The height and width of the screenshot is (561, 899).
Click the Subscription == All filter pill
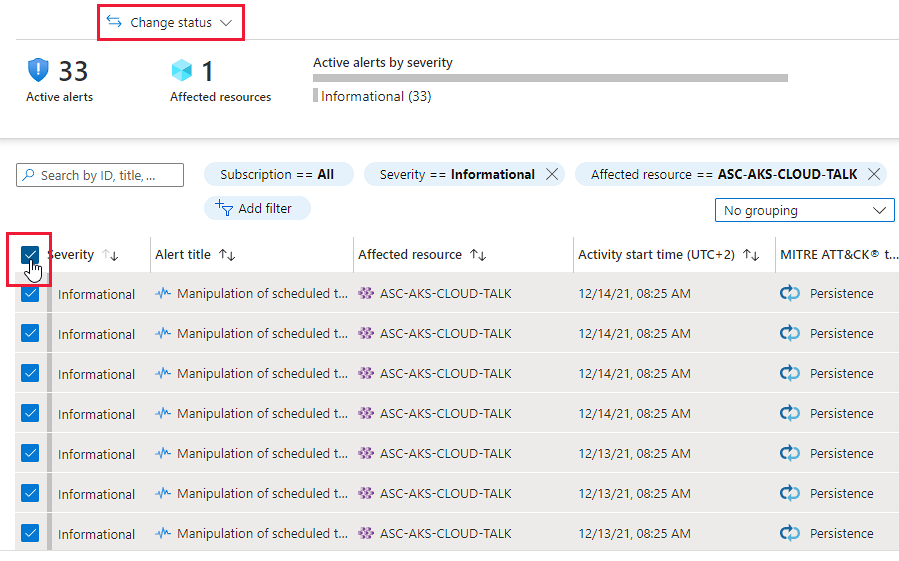coord(278,174)
